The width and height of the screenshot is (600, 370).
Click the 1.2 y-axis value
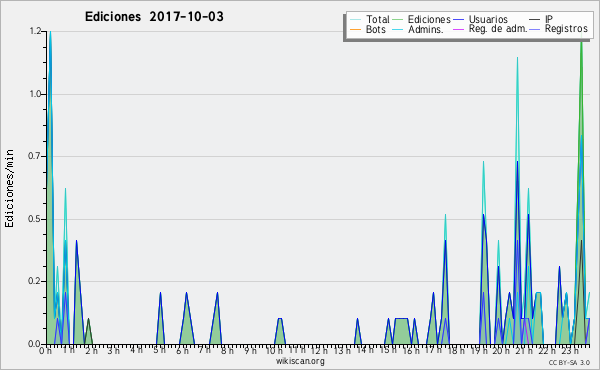tap(35, 31)
